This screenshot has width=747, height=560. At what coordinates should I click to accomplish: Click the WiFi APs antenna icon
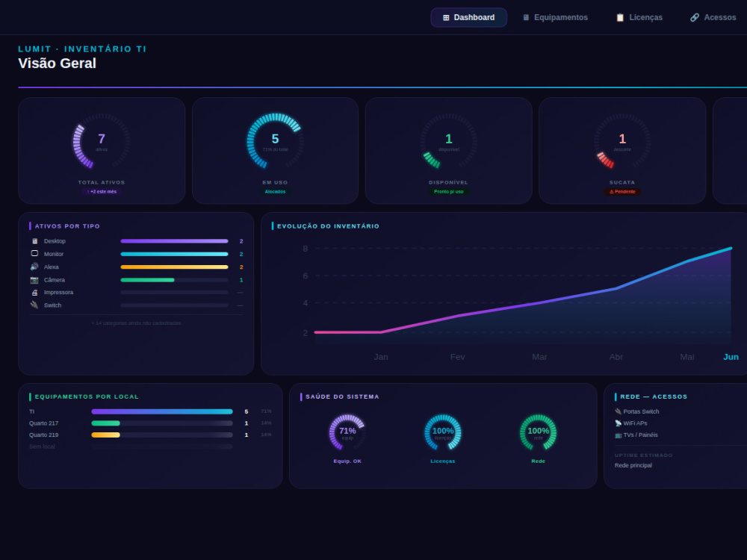coord(619,423)
